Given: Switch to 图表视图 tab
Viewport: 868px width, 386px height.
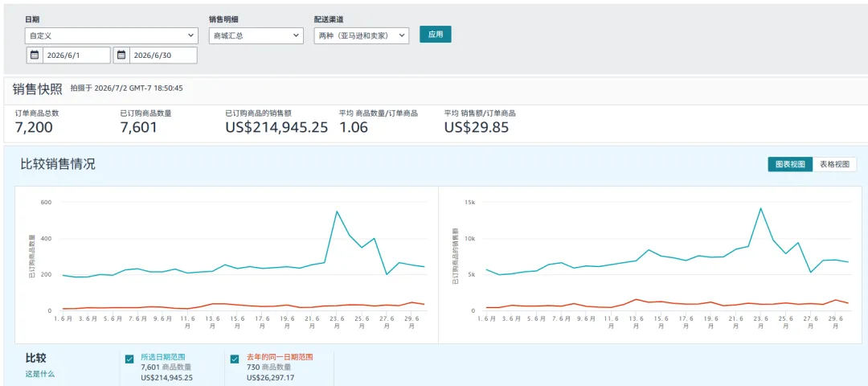Looking at the screenshot, I should [x=790, y=165].
